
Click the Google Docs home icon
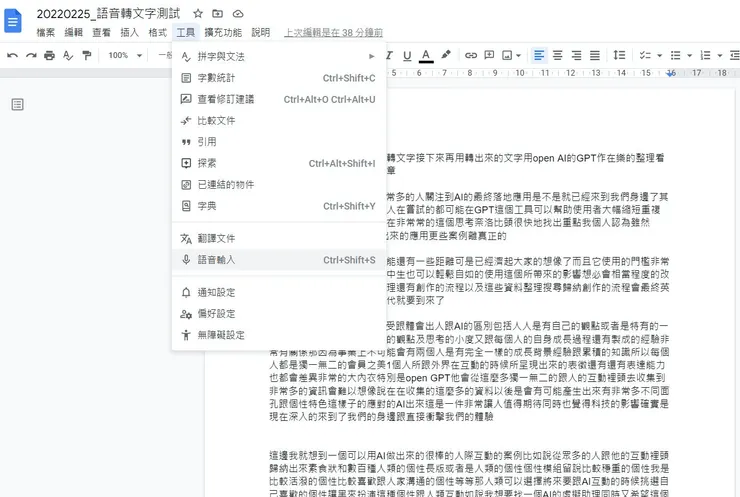pyautogui.click(x=13, y=21)
